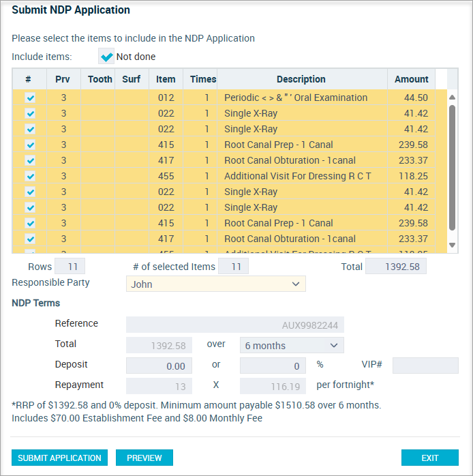Toggle the Not done include items checkbox
The image size is (473, 476).
[x=106, y=57]
